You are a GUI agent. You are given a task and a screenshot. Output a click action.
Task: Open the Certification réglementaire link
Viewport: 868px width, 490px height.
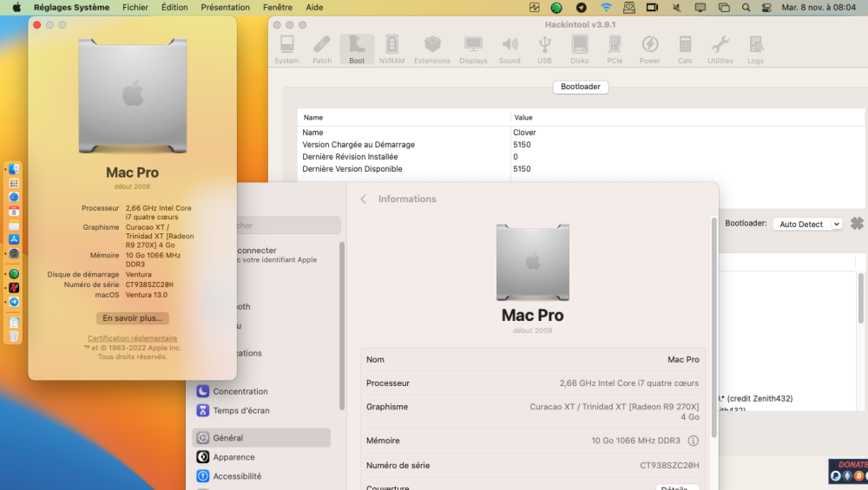click(x=132, y=338)
